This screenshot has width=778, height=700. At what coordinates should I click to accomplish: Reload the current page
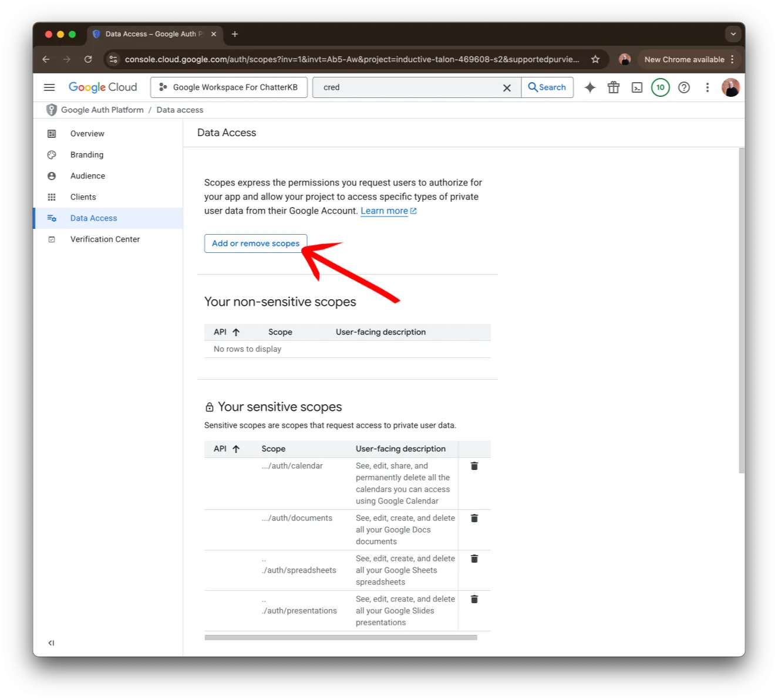click(88, 59)
